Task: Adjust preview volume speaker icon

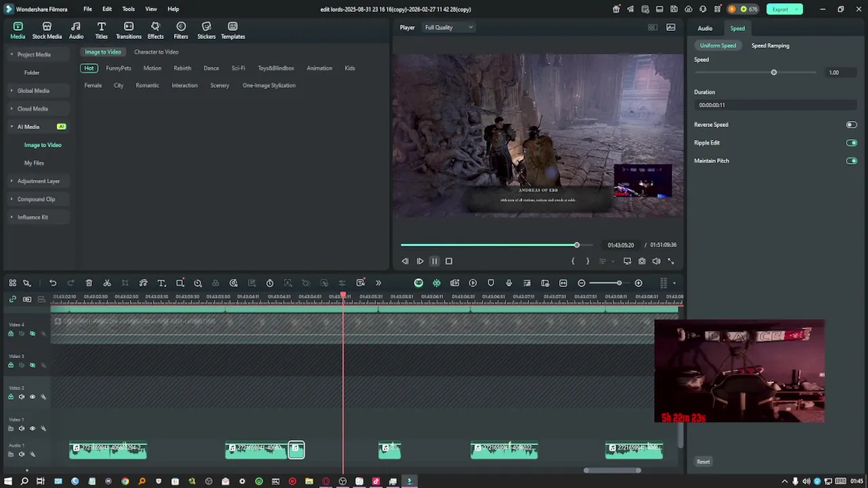Action: (x=656, y=261)
